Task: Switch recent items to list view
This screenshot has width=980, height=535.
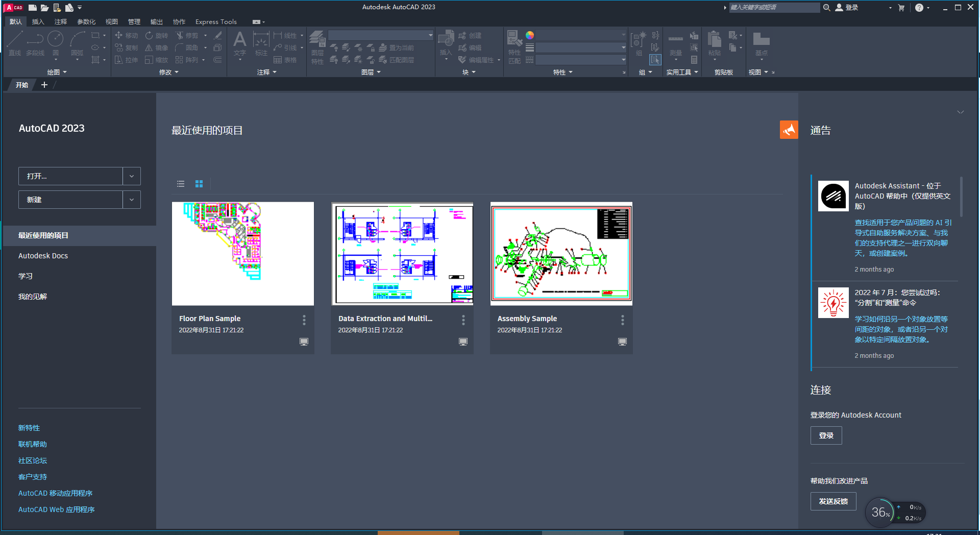Action: pyautogui.click(x=181, y=184)
